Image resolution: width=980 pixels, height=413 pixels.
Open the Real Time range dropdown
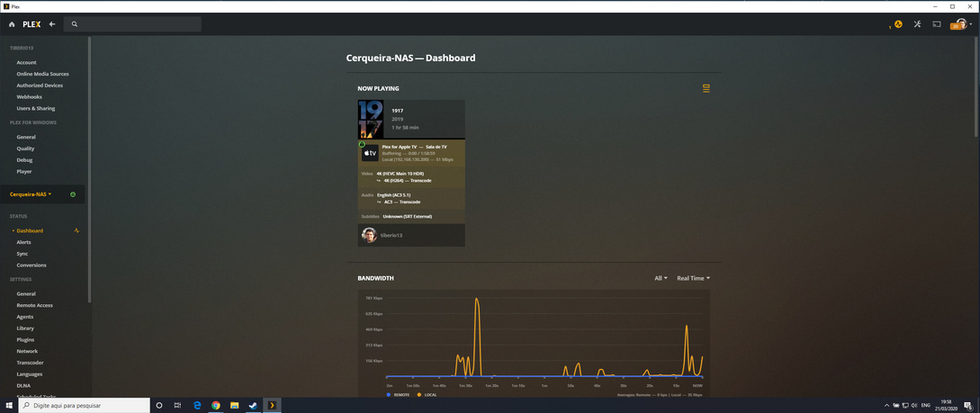(x=693, y=278)
